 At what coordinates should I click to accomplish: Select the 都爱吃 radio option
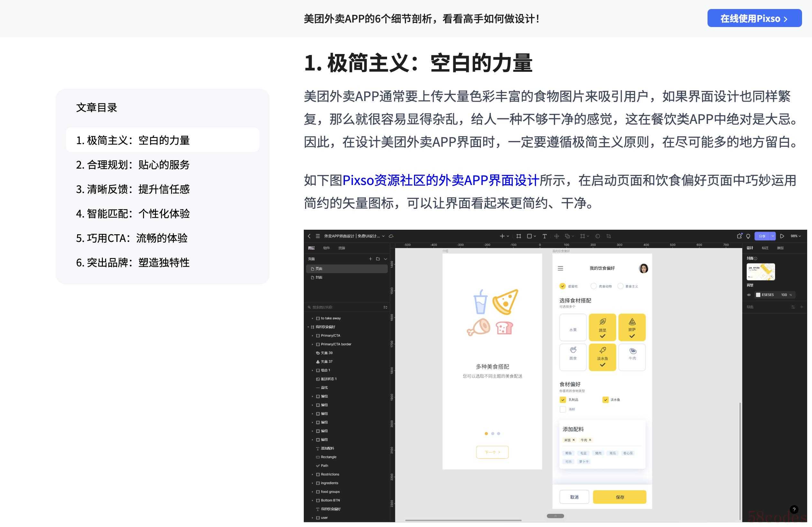click(x=562, y=286)
